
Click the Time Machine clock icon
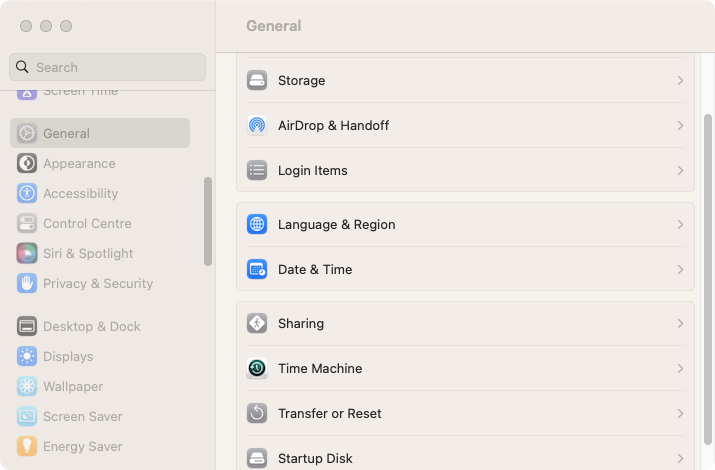tap(257, 368)
